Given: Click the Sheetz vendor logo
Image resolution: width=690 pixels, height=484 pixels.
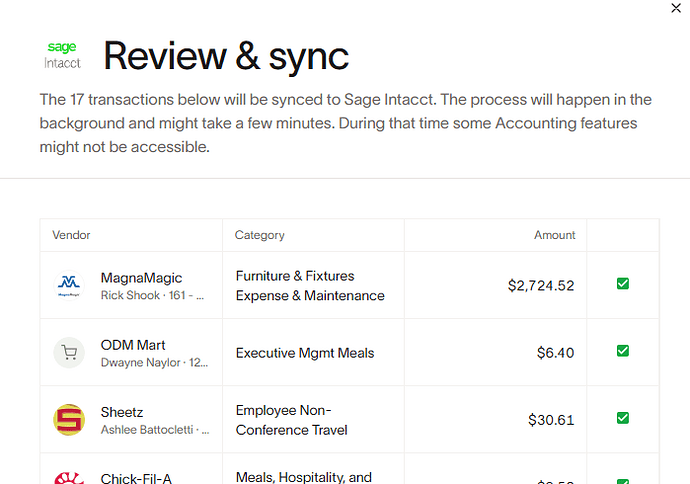Looking at the screenshot, I should coord(69,420).
